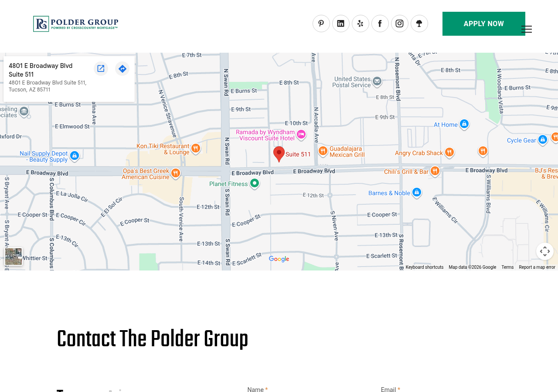This screenshot has height=392, width=558.
Task: Select the Chili's Grill & Bar marker
Action: pos(435,171)
